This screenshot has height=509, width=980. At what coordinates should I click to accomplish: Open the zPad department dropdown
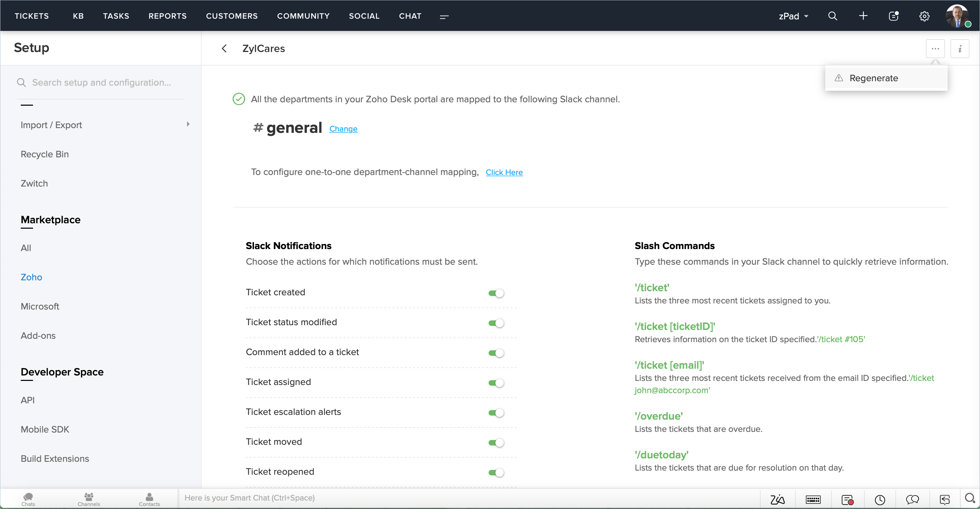point(793,16)
